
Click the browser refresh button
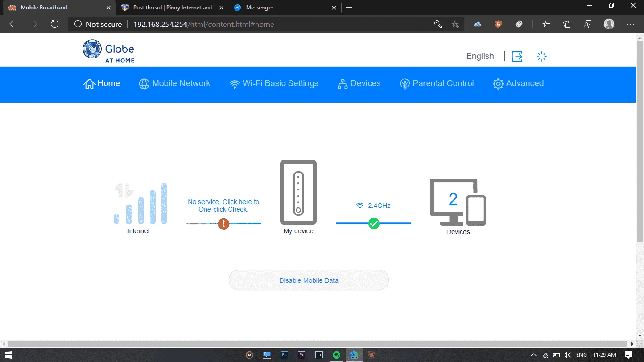54,24
